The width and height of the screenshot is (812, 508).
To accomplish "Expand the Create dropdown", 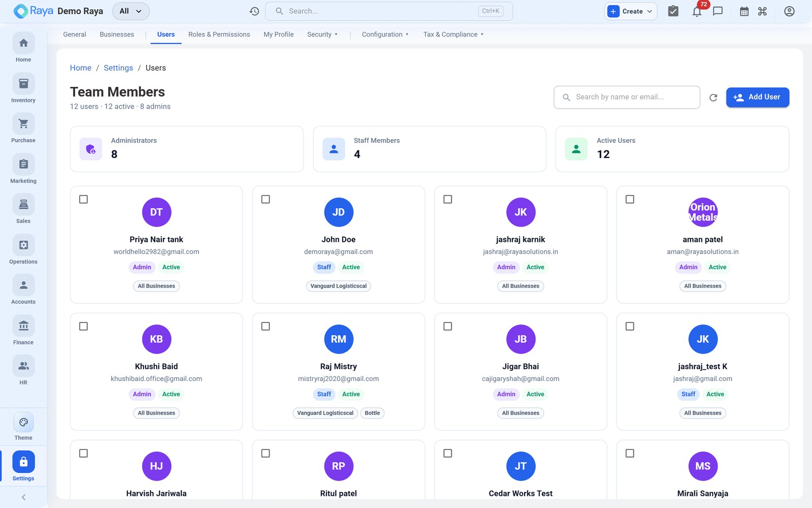I will coord(631,11).
